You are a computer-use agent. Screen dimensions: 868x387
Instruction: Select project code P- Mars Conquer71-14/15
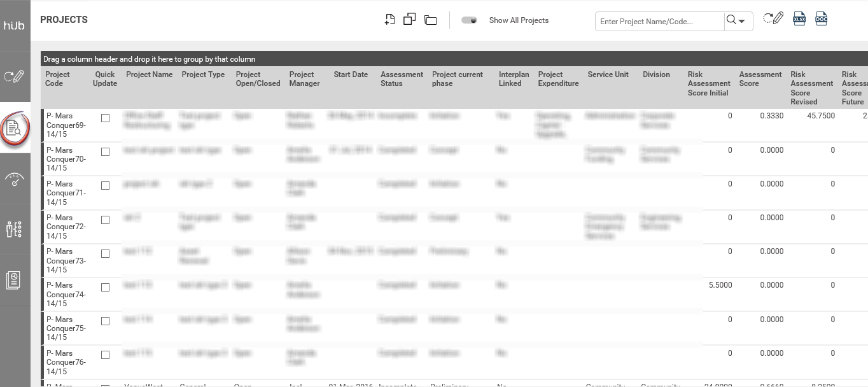coord(66,193)
